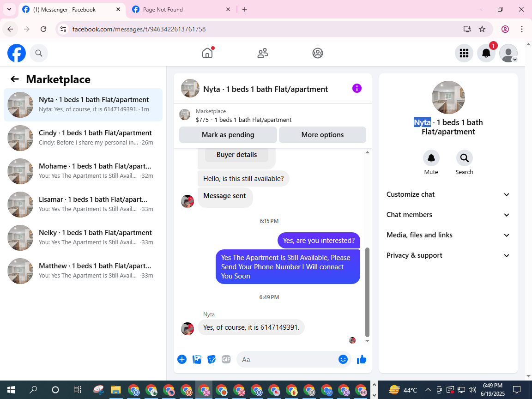Open Chrome's three-dot menu
This screenshot has width=532, height=399.
point(521,29)
